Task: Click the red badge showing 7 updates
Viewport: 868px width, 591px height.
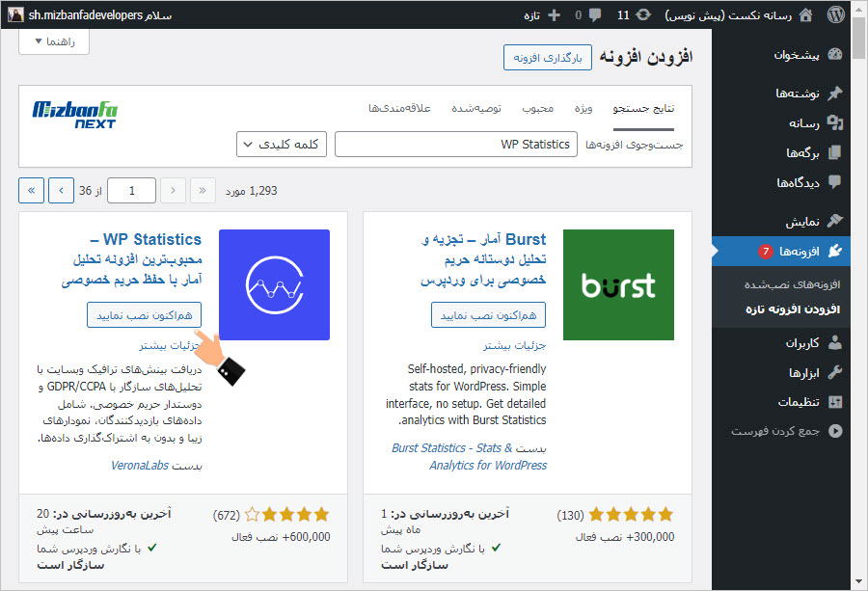Action: [x=766, y=252]
